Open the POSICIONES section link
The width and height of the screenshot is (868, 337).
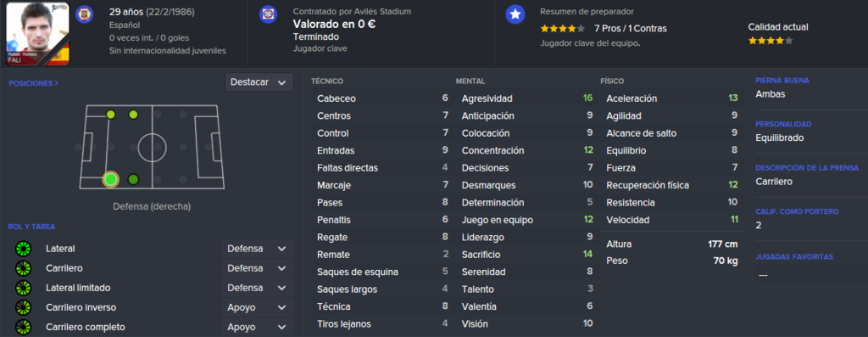pyautogui.click(x=33, y=83)
